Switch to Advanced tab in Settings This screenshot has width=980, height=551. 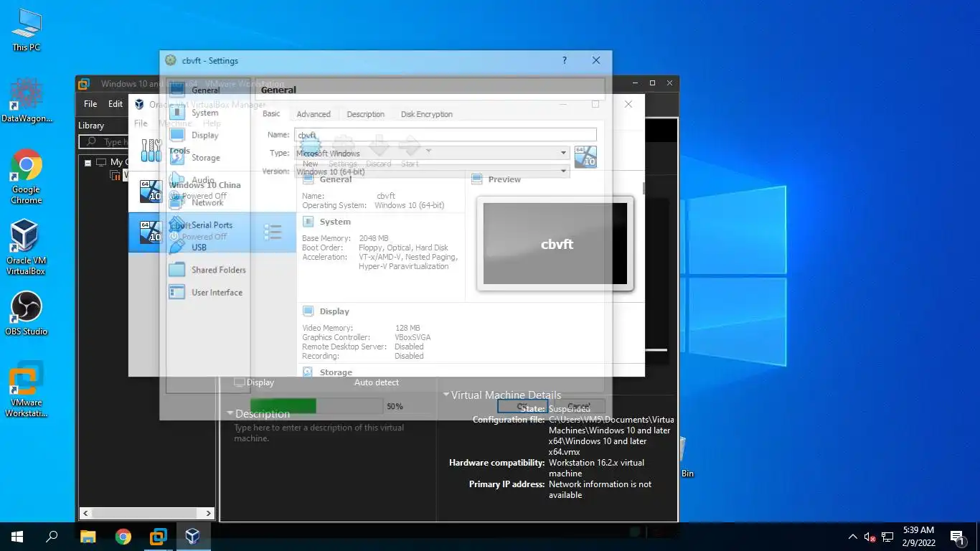click(x=314, y=114)
